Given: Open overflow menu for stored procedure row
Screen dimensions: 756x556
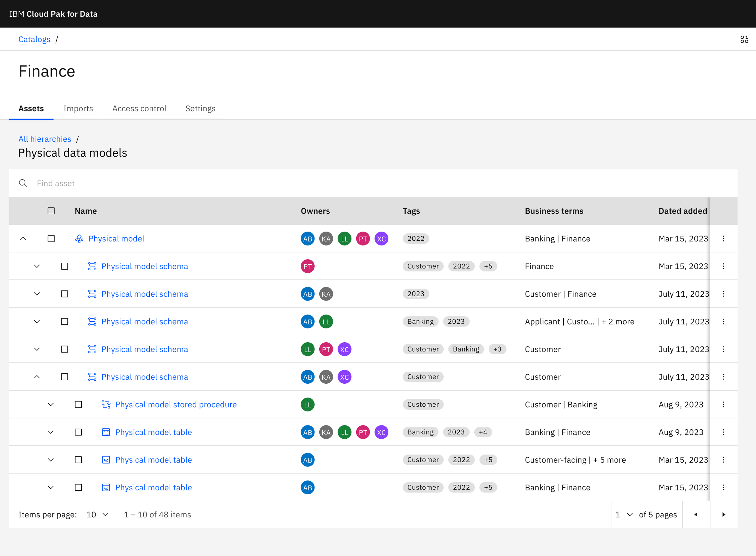Looking at the screenshot, I should (x=723, y=405).
